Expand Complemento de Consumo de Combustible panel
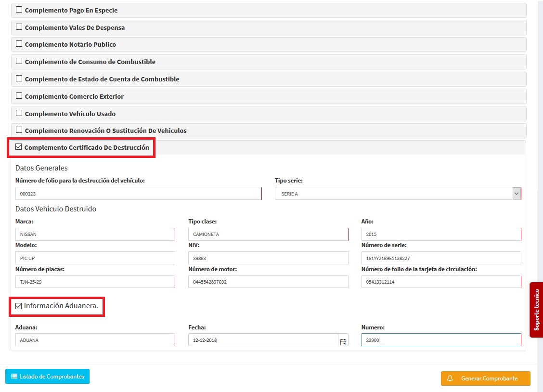The width and height of the screenshot is (543, 392). [x=90, y=62]
